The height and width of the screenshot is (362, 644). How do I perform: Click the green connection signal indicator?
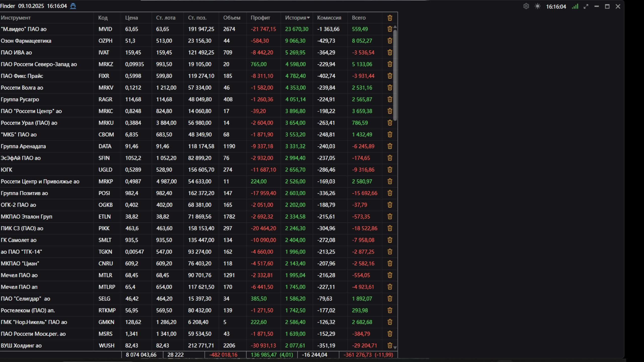pos(575,6)
